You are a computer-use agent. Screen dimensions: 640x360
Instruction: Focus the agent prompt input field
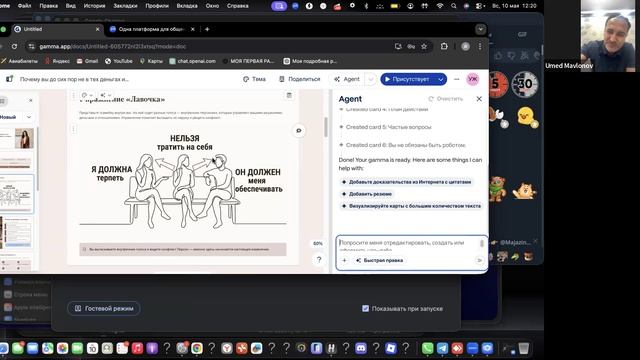pos(408,245)
